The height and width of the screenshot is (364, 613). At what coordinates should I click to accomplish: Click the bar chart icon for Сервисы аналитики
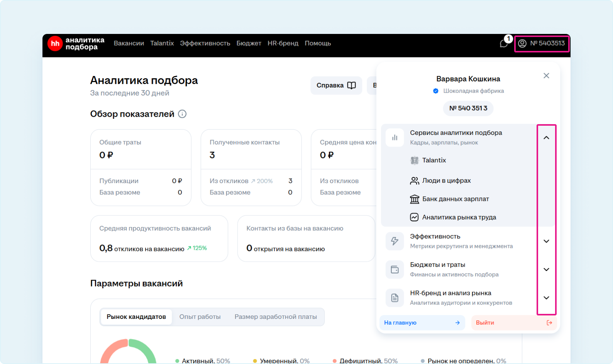pos(395,138)
